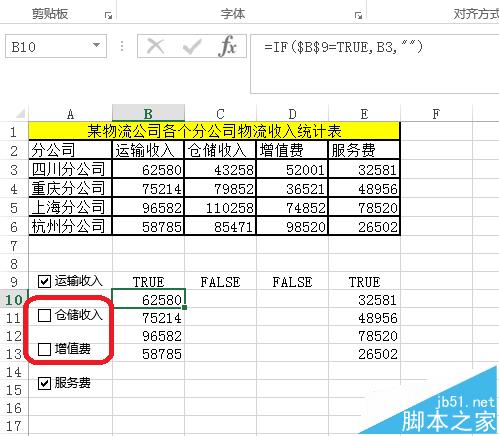The image size is (499, 436).
Task: Select row 1 header
Action: (x=14, y=132)
